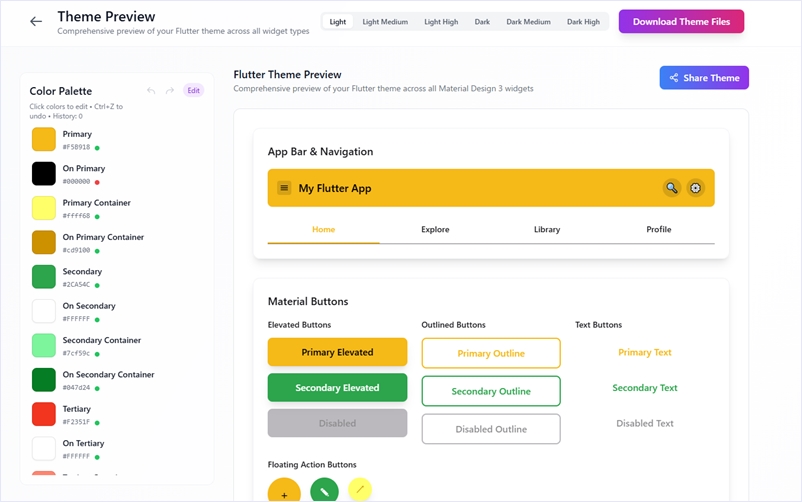Switch theme mode to Dark
This screenshot has width=802, height=502.
(482, 22)
